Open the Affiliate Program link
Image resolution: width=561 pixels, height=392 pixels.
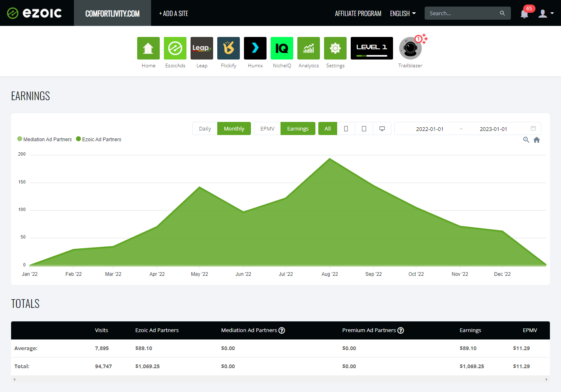pos(358,14)
